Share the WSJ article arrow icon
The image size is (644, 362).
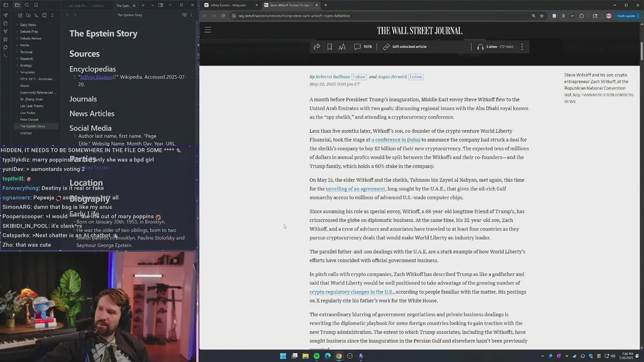pos(317,47)
